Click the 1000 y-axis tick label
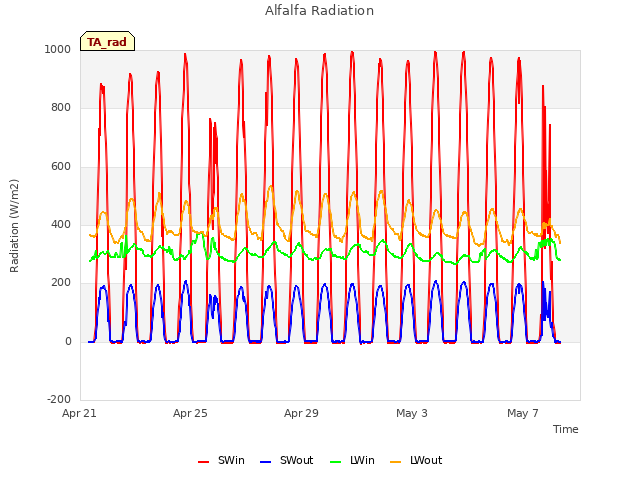Image resolution: width=640 pixels, height=480 pixels. [58, 49]
